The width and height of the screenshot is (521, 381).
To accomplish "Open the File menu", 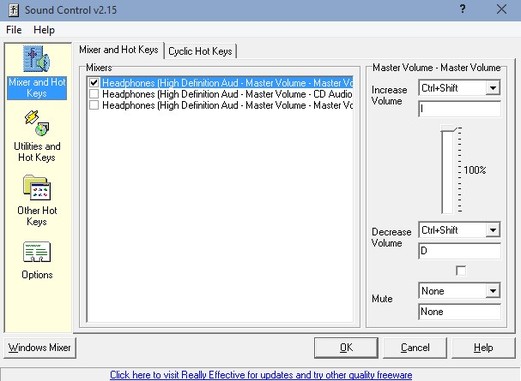I will pos(14,30).
